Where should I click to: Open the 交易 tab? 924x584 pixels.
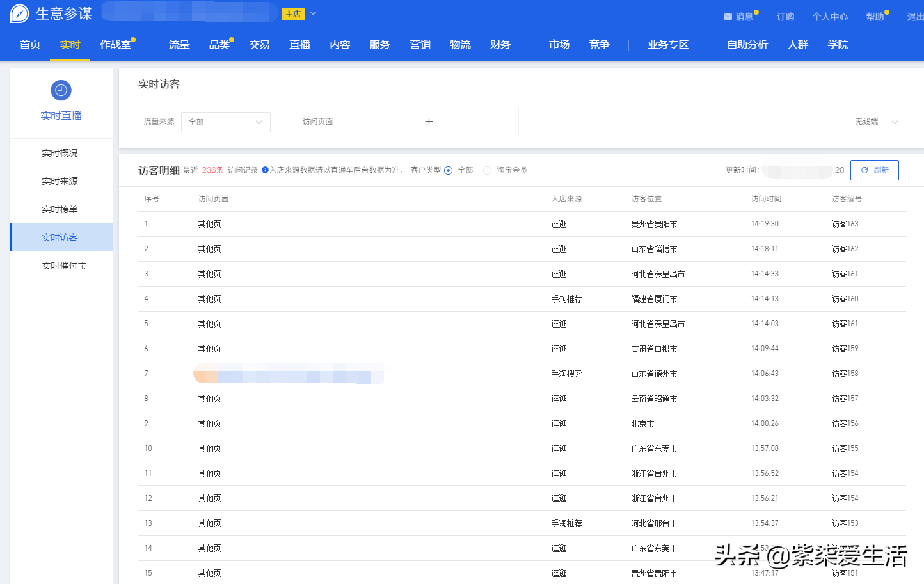[259, 45]
